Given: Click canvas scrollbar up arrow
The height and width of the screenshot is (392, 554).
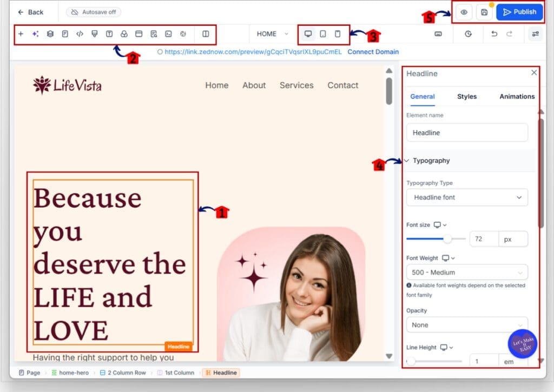Looking at the screenshot, I should coord(389,71).
